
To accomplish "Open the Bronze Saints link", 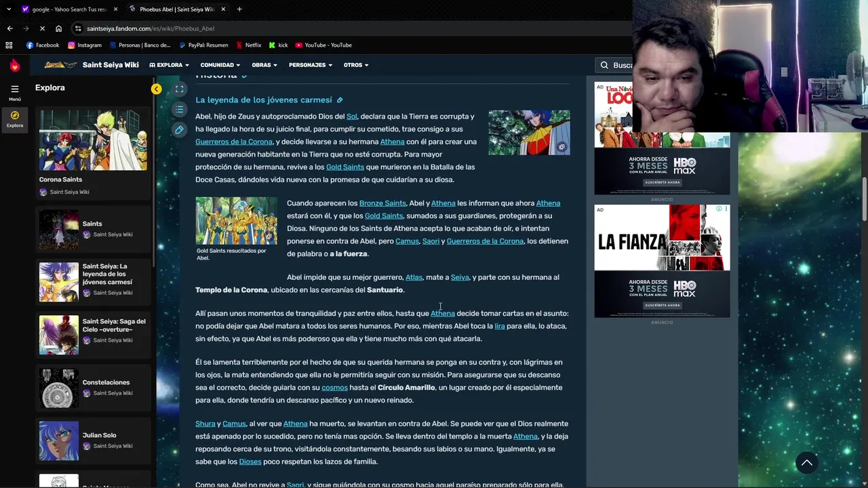I will pos(382,203).
